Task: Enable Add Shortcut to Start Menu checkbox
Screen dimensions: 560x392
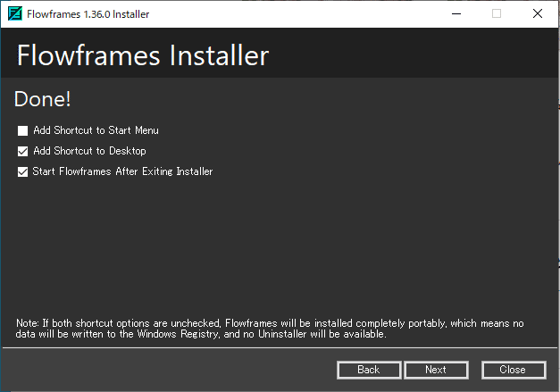Action: coord(23,130)
